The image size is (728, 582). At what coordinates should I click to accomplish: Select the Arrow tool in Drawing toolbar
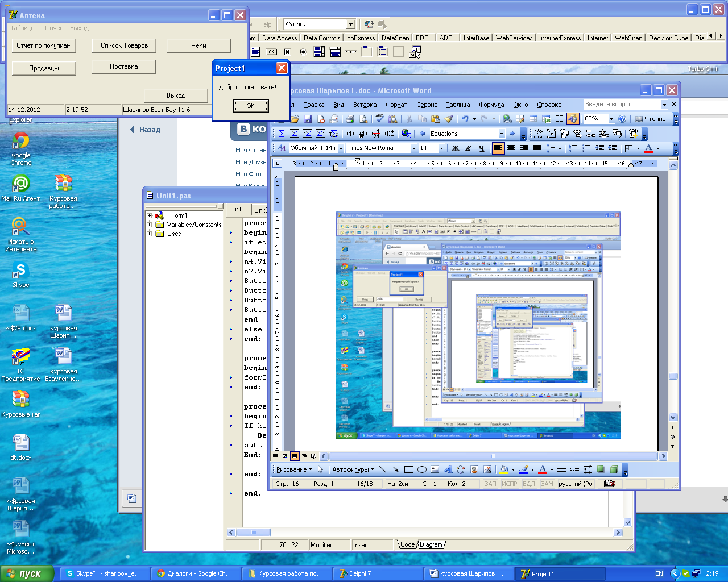395,469
